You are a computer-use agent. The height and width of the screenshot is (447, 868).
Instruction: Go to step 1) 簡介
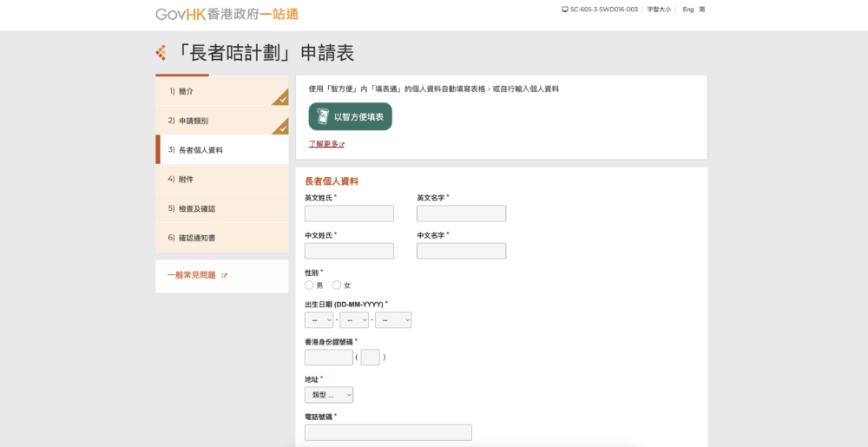tap(222, 91)
